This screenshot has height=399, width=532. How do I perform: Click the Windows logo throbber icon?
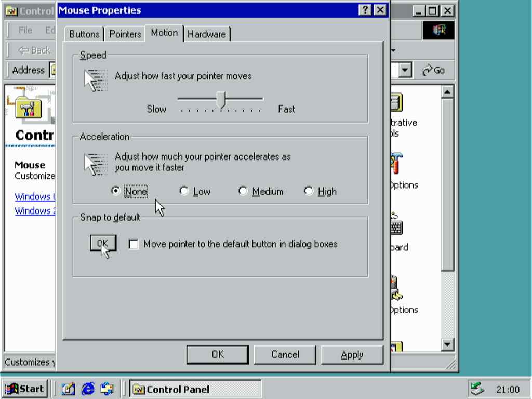pyautogui.click(x=438, y=30)
